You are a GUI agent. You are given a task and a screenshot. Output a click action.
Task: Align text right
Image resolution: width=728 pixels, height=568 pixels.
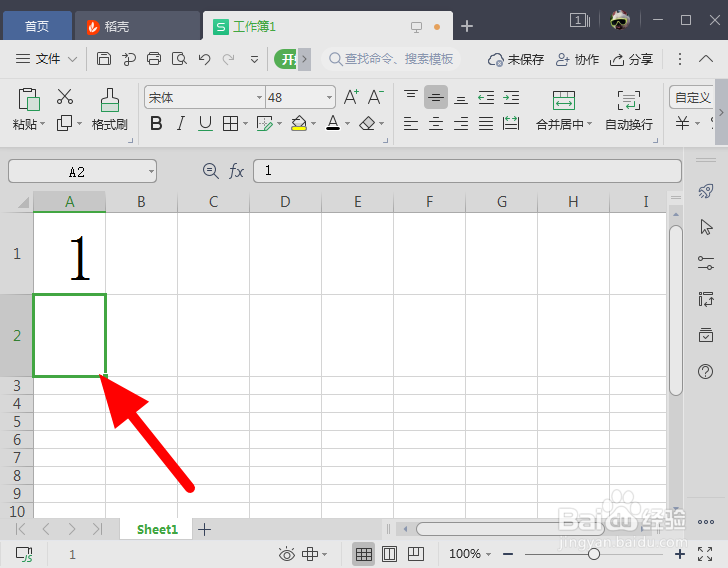click(x=461, y=124)
